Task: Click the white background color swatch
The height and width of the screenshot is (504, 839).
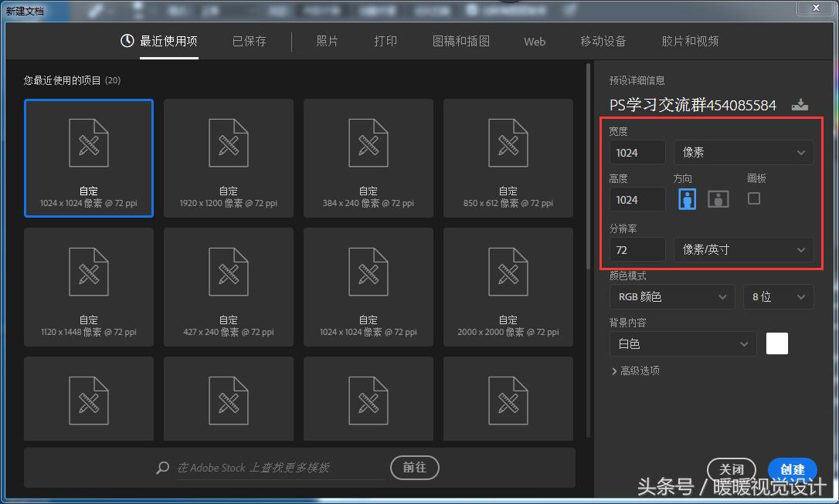Action: (776, 343)
